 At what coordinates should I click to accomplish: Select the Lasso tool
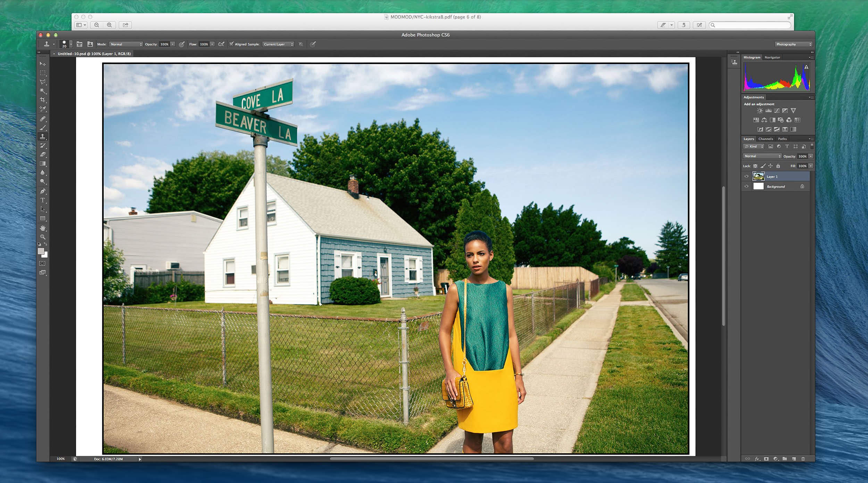[43, 82]
